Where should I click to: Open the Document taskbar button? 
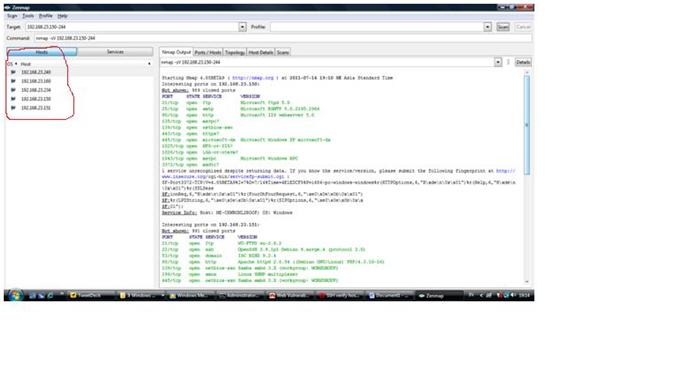click(x=389, y=295)
